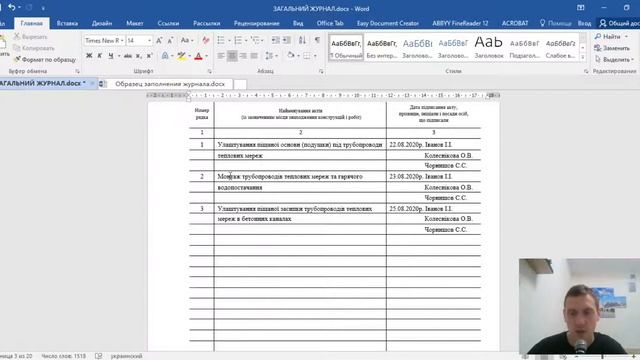640x360 pixels.
Task: Increase font size with the large A icon
Action: coord(159,40)
